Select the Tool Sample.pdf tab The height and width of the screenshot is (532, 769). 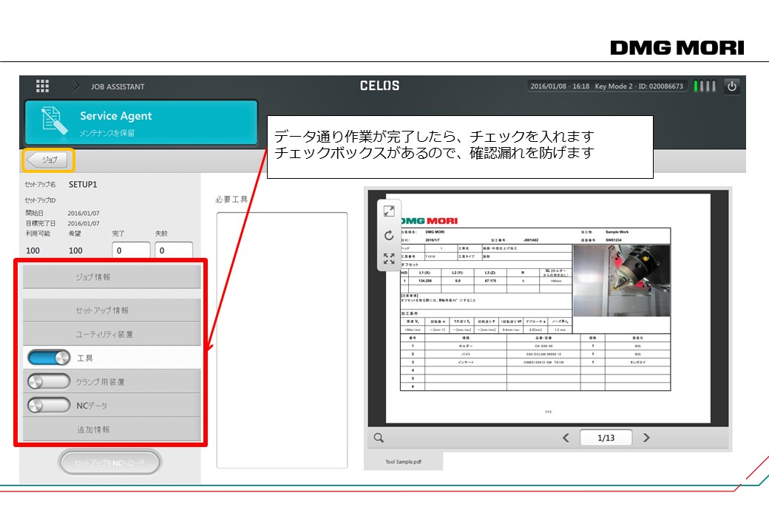[x=403, y=462]
